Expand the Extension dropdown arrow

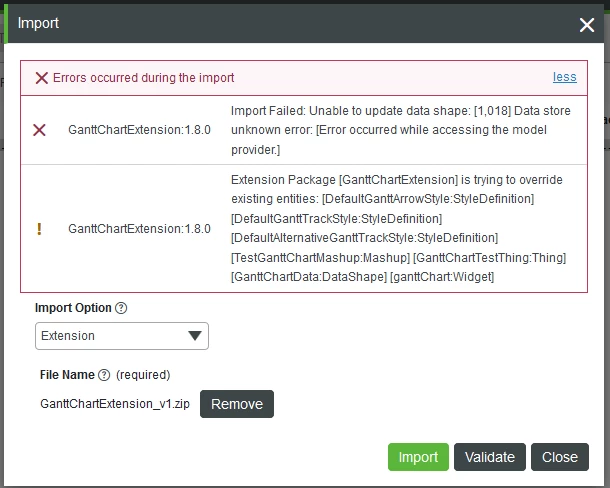pyautogui.click(x=195, y=335)
